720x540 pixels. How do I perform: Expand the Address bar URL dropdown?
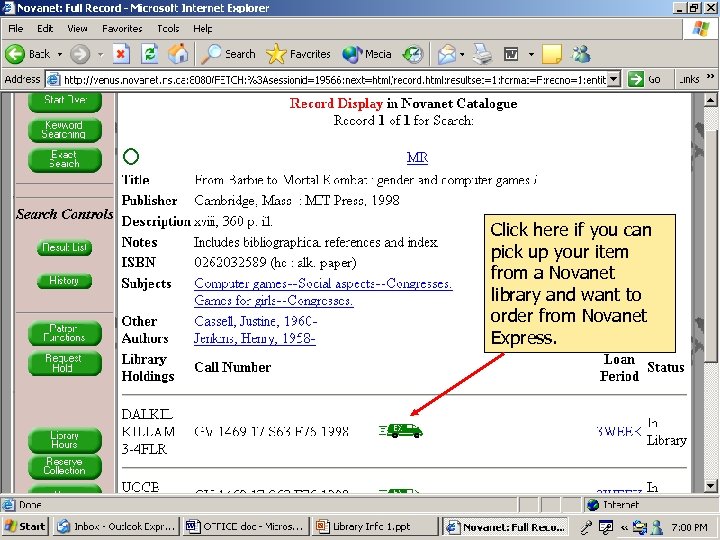pyautogui.click(x=614, y=79)
